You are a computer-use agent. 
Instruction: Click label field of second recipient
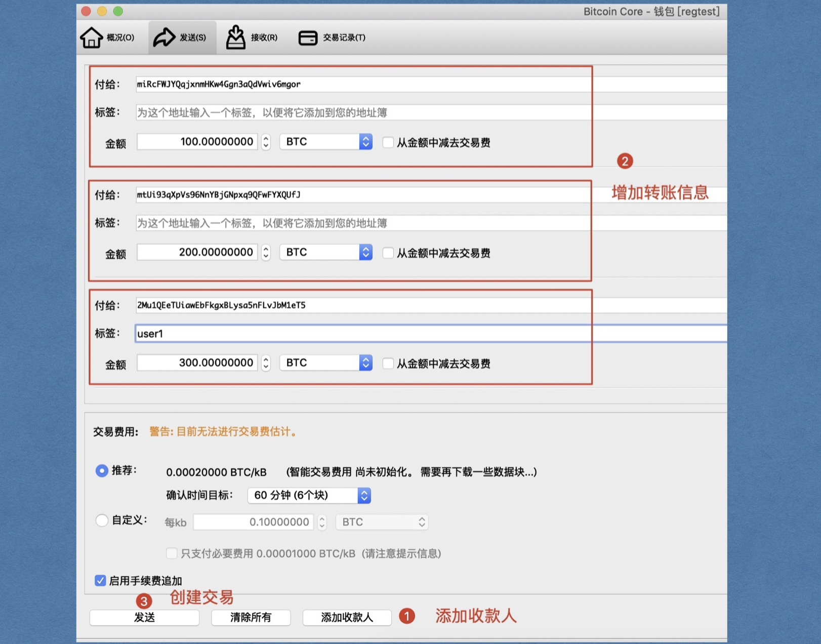[x=431, y=223]
